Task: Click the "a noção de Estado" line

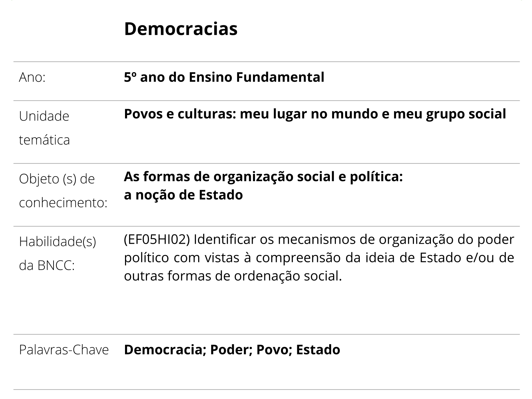Action: pyautogui.click(x=183, y=195)
